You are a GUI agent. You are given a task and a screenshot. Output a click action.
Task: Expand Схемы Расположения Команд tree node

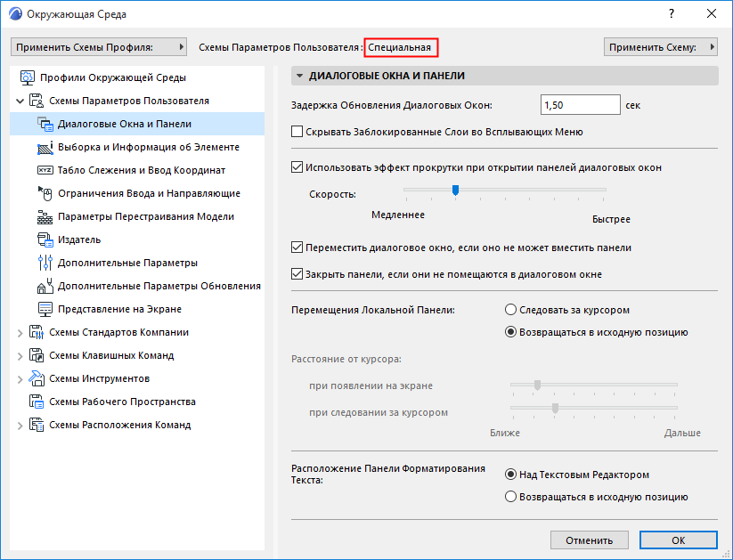click(x=20, y=426)
